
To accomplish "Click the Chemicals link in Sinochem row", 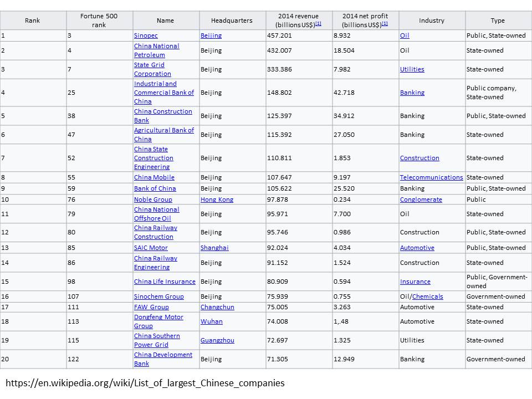I will [x=427, y=296].
